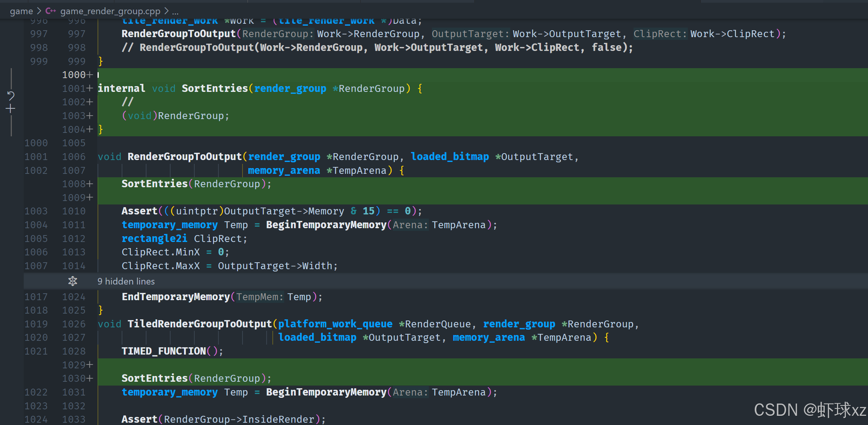Click the TiledRenderGroupToOutput function name

[x=199, y=324]
